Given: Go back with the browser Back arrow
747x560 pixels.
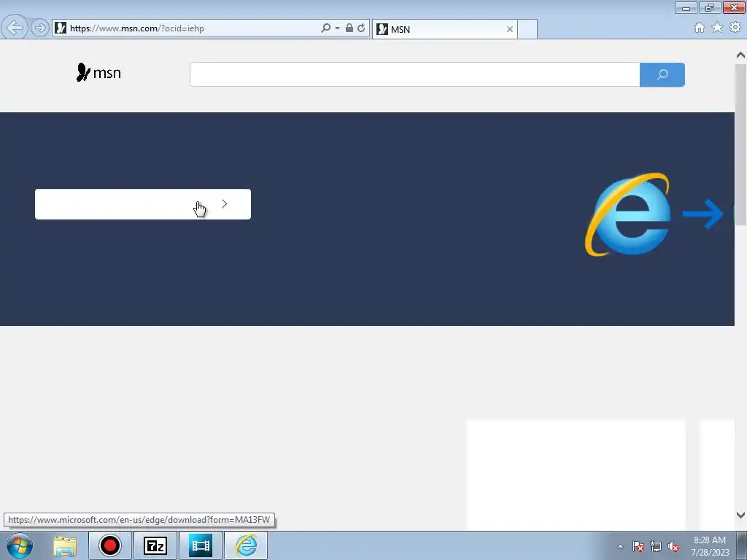Looking at the screenshot, I should tap(15, 28).
